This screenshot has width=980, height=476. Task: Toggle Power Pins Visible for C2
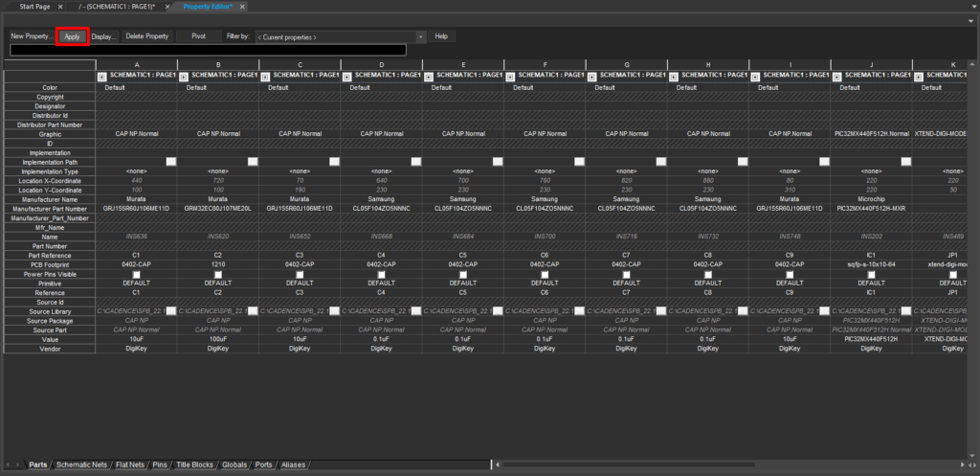[x=218, y=275]
